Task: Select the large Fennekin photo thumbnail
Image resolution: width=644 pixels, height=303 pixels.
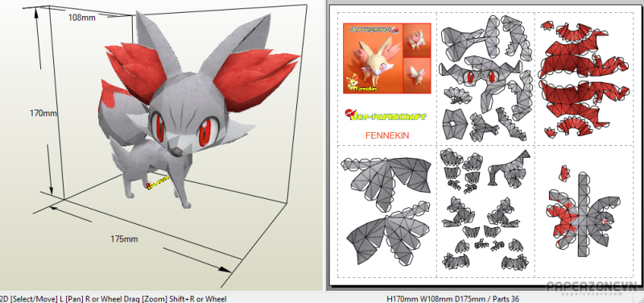Action: [373, 58]
